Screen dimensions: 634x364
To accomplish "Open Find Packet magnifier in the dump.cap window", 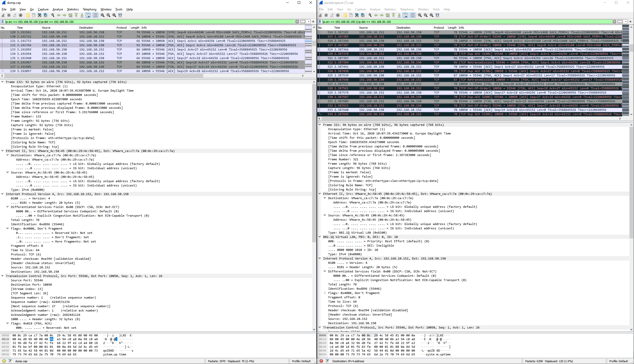I will click(53, 15).
